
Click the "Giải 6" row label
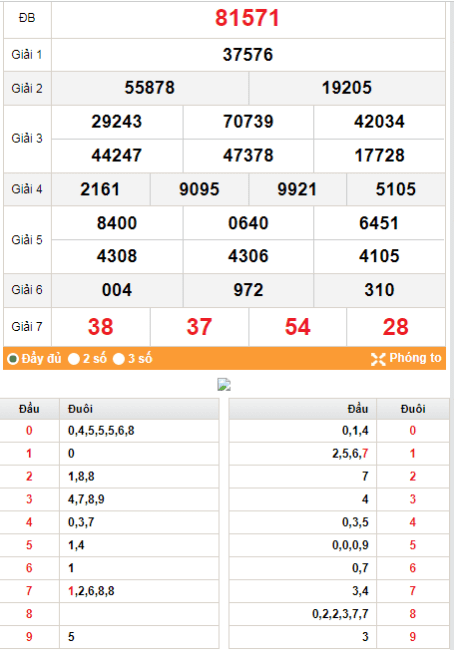(27, 290)
